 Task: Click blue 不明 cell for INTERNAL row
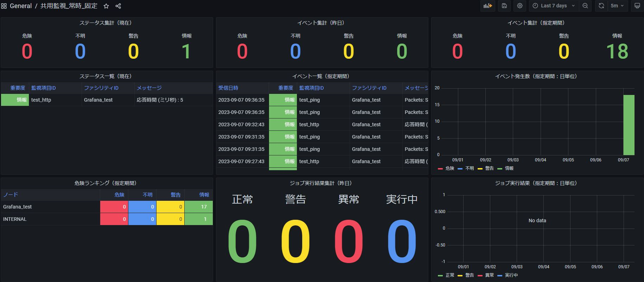tap(142, 219)
